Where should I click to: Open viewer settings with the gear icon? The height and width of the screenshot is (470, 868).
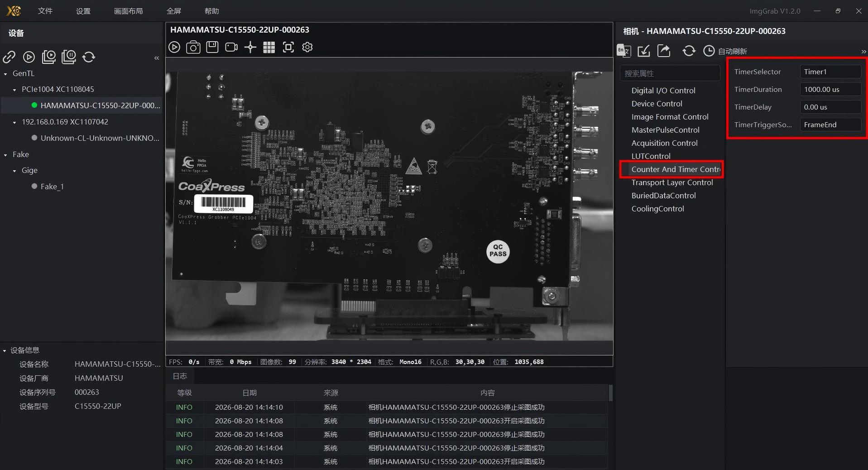point(307,47)
